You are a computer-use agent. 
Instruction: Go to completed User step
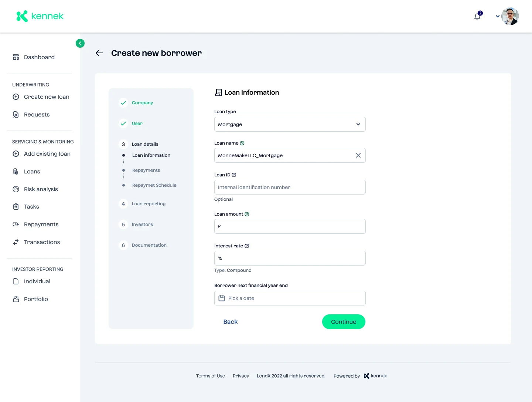click(137, 124)
